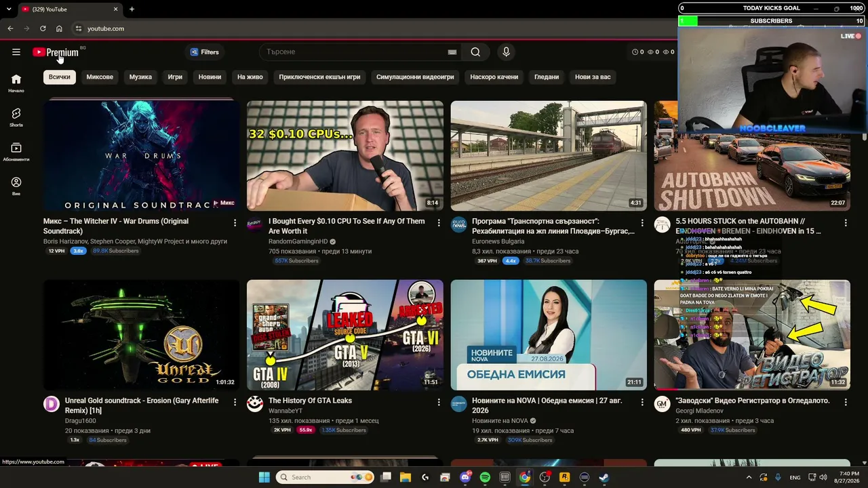The image size is (868, 488).
Task: Open the on-screen keyboard in search box
Action: pos(452,52)
